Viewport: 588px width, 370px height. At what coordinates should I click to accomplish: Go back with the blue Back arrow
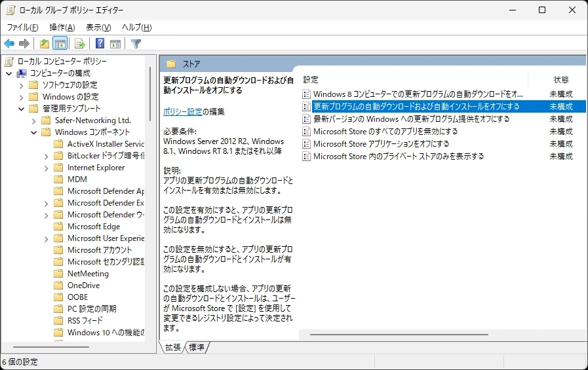pos(9,44)
